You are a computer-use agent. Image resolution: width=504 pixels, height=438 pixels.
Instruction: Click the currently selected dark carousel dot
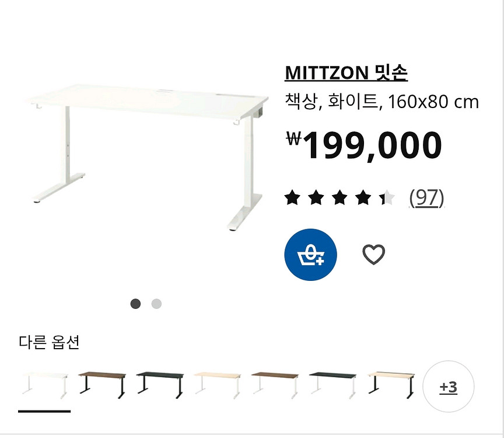[136, 303]
